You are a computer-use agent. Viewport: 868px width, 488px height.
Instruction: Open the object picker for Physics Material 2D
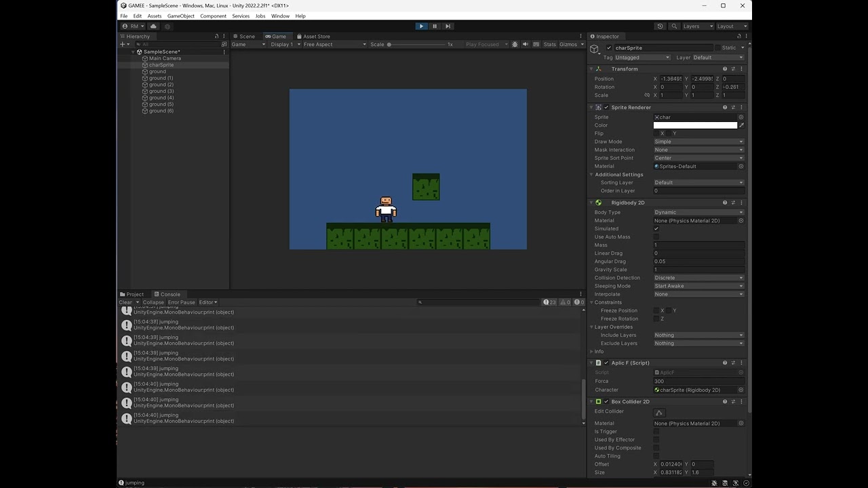740,220
